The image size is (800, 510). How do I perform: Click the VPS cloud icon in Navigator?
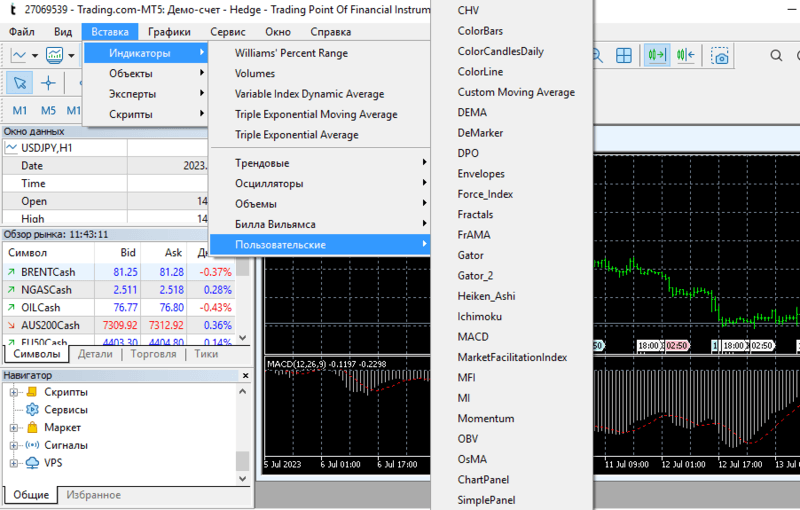click(32, 463)
